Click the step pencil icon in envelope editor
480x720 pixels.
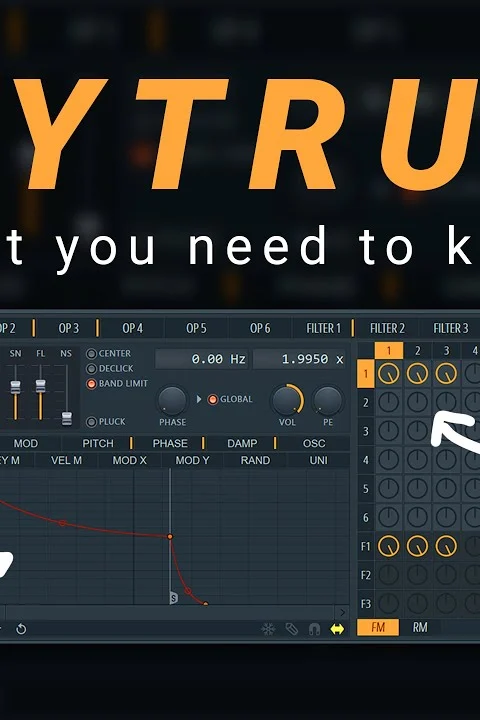coord(292,629)
